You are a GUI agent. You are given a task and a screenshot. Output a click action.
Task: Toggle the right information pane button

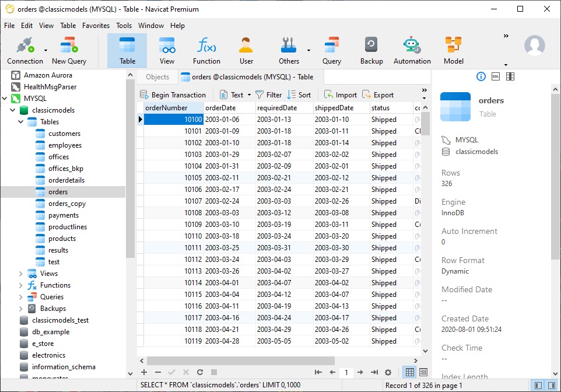coord(552,386)
